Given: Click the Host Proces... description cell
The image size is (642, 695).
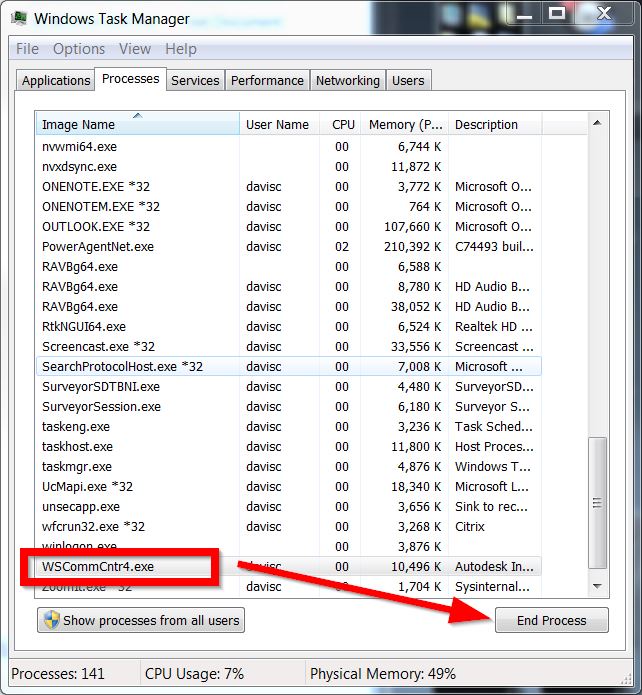Looking at the screenshot, I should [494, 447].
